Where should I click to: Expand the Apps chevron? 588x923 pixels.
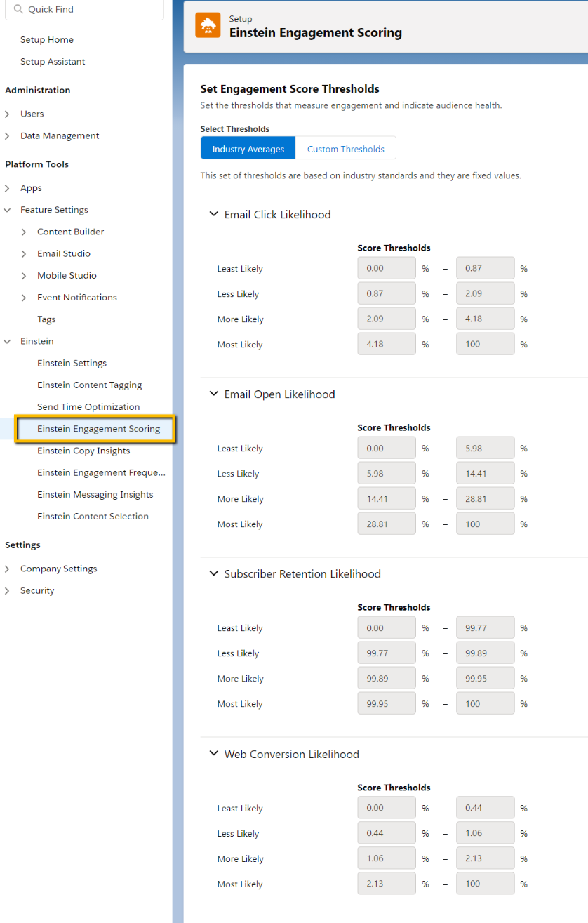[7, 188]
